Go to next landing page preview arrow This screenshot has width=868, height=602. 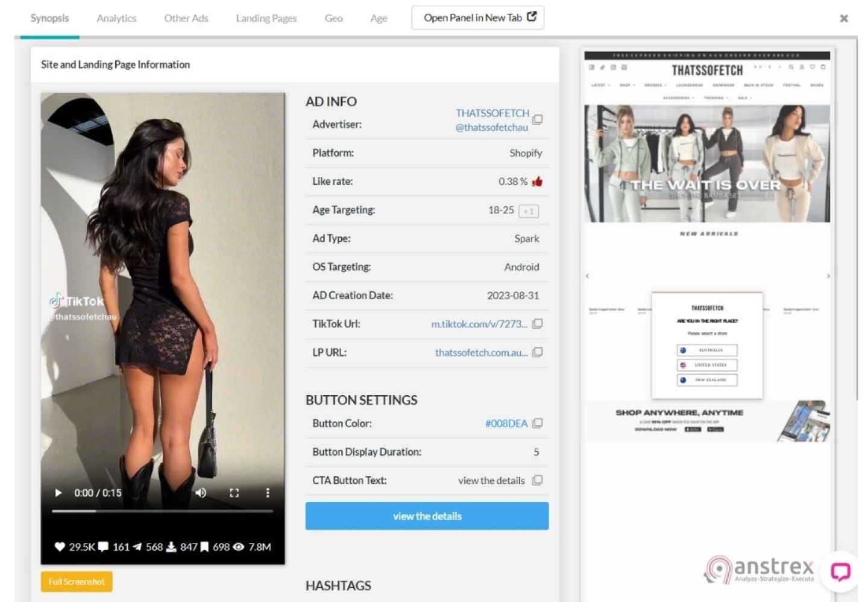coord(828,276)
